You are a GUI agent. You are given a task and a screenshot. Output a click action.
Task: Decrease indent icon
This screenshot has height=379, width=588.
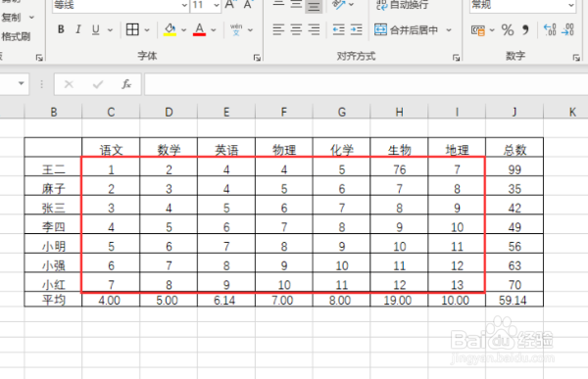(339, 29)
